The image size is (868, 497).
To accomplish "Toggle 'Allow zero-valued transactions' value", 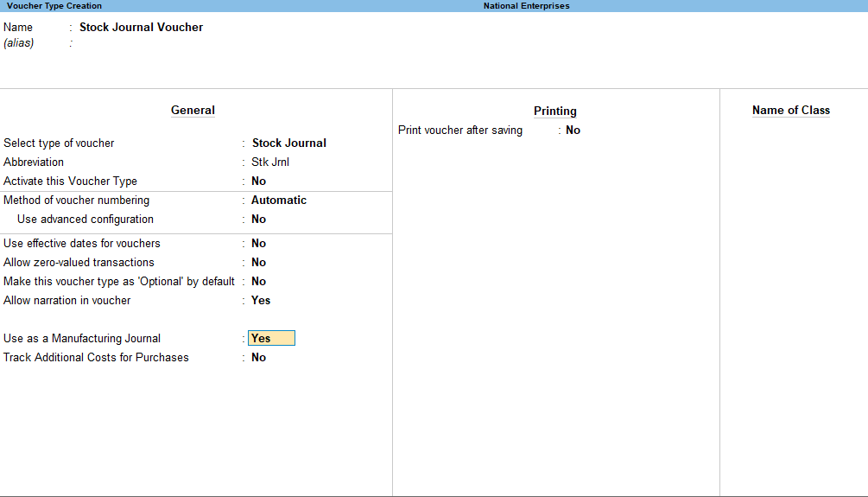I will (258, 262).
